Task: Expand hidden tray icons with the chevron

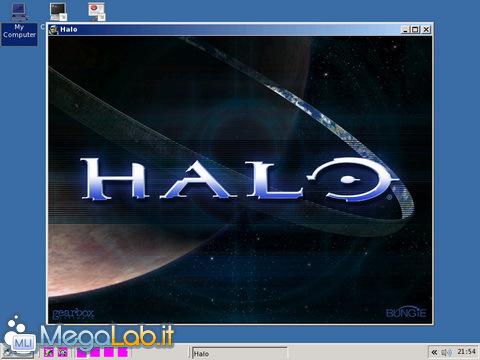Action: click(434, 352)
